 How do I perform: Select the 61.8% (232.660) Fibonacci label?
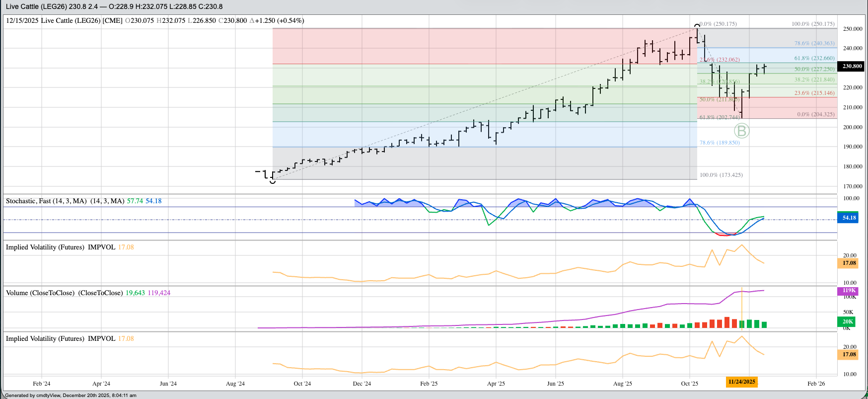814,59
